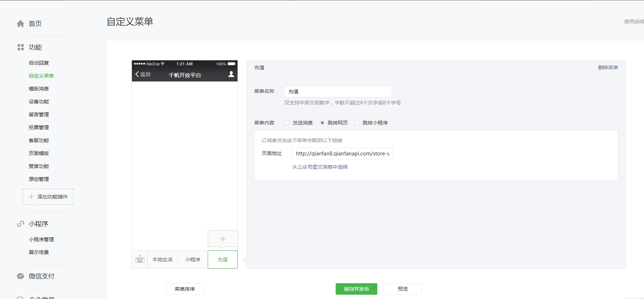Viewport: 644px width, 299px height.
Task: Open the 本地生活 menu tab
Action: tap(162, 260)
